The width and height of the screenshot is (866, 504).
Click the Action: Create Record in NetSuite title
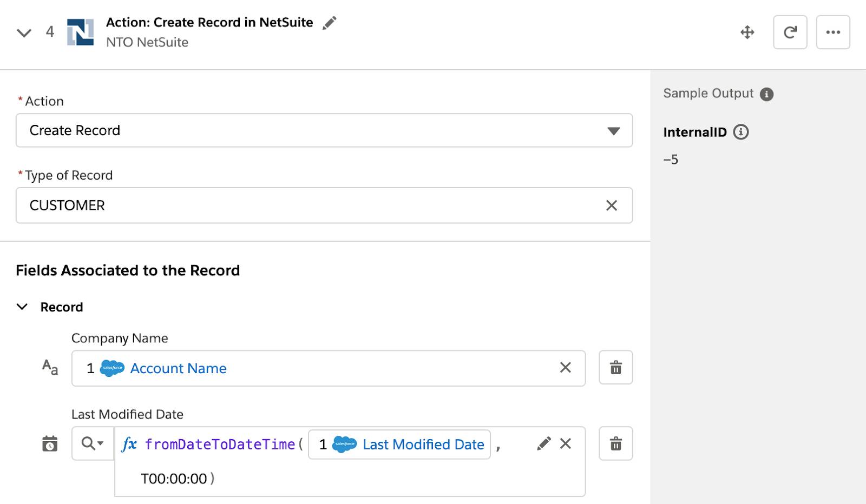pyautogui.click(x=209, y=22)
